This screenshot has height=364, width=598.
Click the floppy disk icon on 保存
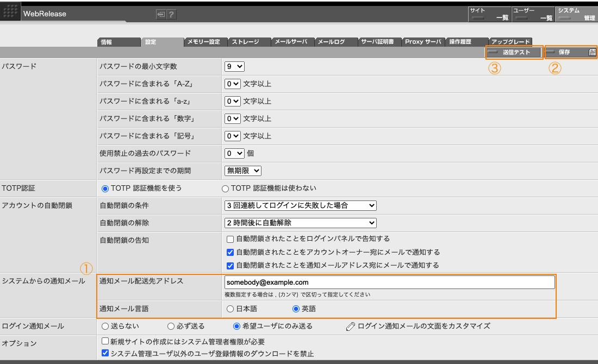(x=591, y=52)
